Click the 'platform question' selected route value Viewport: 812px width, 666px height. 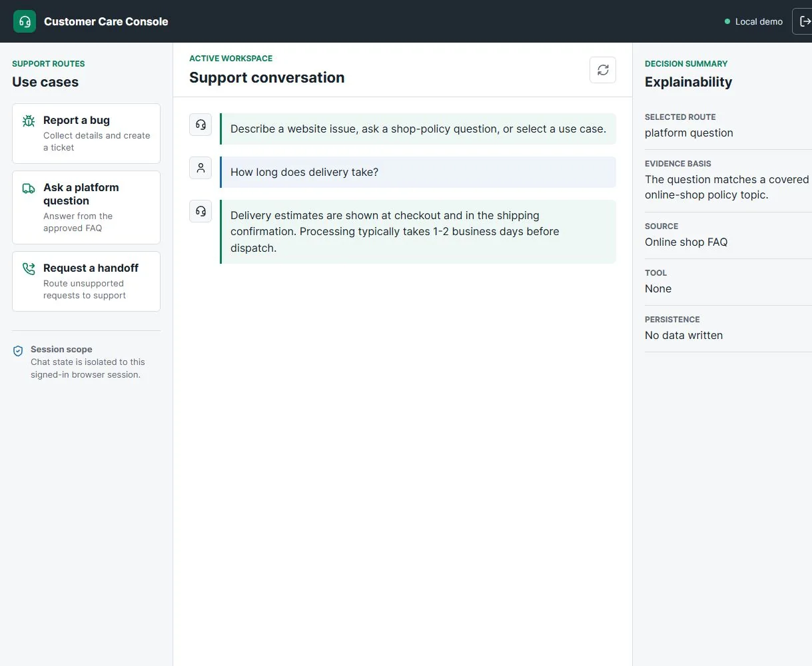click(x=689, y=133)
